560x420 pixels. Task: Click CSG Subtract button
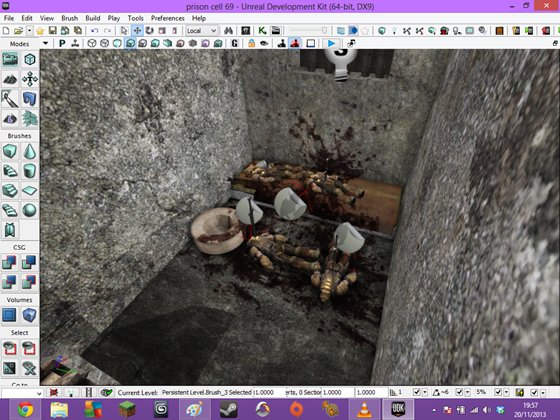pyautogui.click(x=30, y=262)
